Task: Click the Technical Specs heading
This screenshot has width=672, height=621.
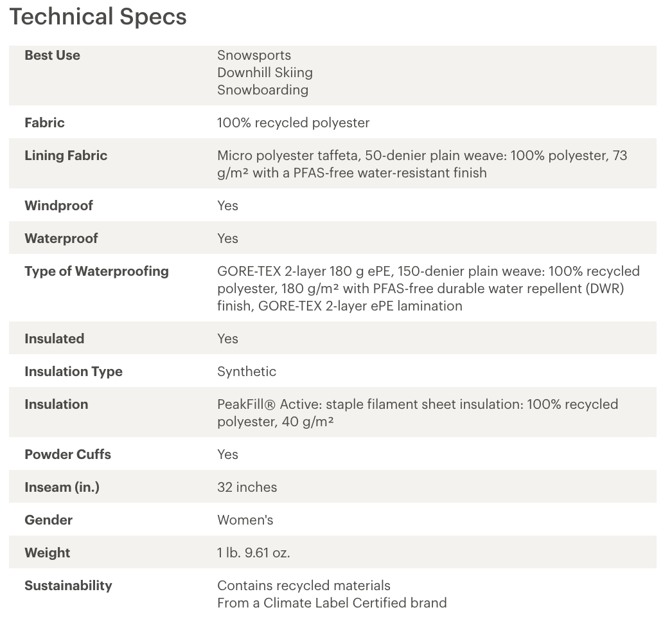Action: [98, 17]
